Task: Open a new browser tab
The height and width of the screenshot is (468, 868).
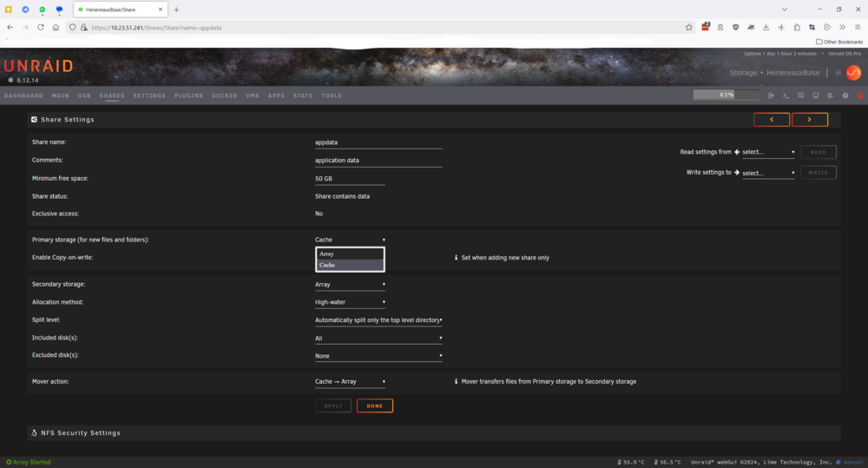Action: coord(176,10)
